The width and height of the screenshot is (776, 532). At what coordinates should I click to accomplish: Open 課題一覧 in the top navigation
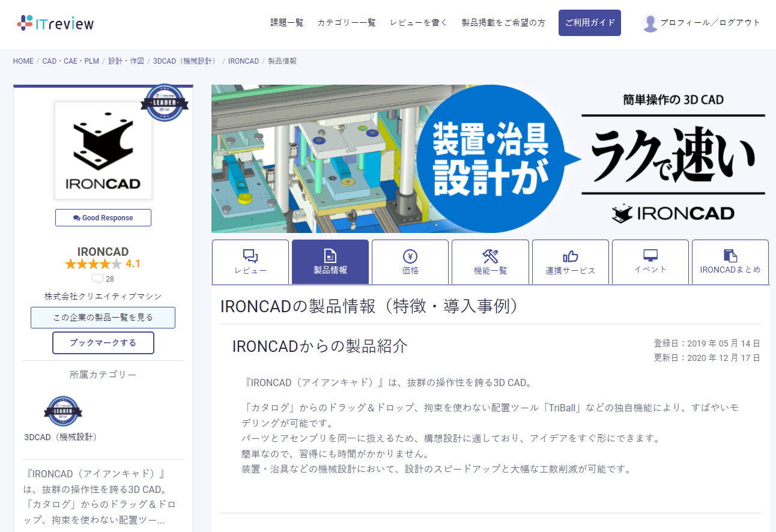[287, 23]
